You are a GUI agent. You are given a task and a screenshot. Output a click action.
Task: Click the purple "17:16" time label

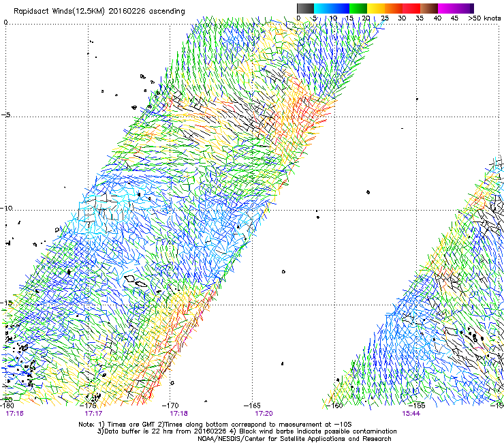pos(15,414)
